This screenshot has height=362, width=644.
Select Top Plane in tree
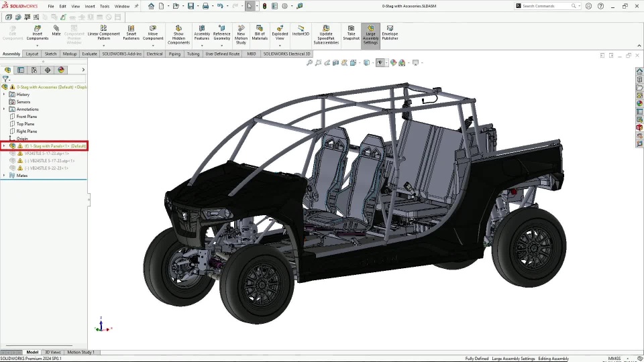(25, 124)
